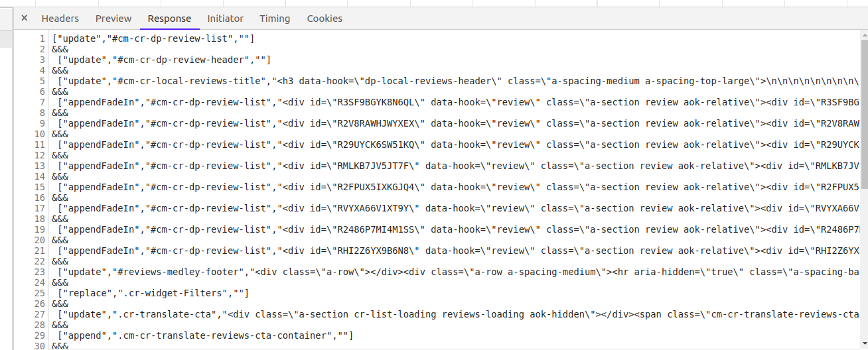Click the &&& separator on line 24
The image size is (868, 350).
60,282
